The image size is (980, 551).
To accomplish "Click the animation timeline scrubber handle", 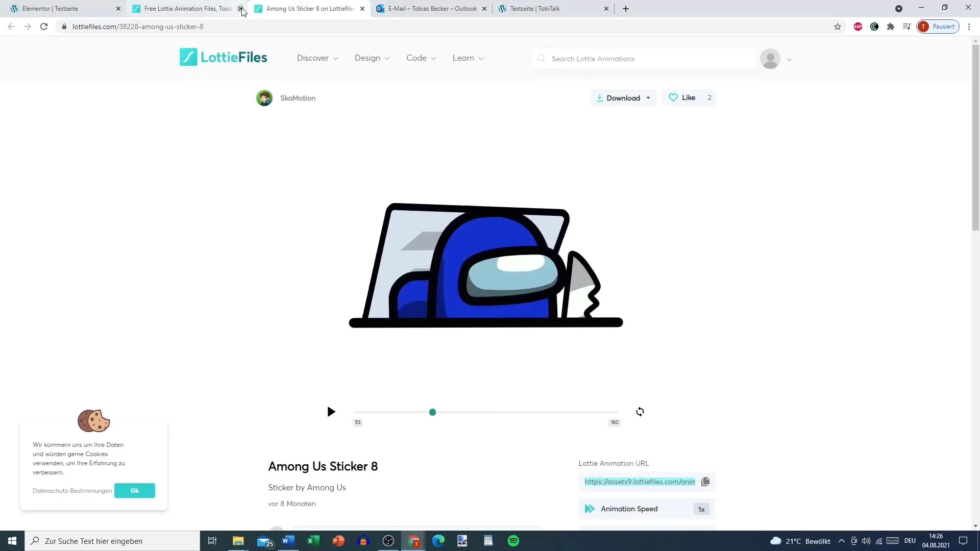I will tap(432, 412).
